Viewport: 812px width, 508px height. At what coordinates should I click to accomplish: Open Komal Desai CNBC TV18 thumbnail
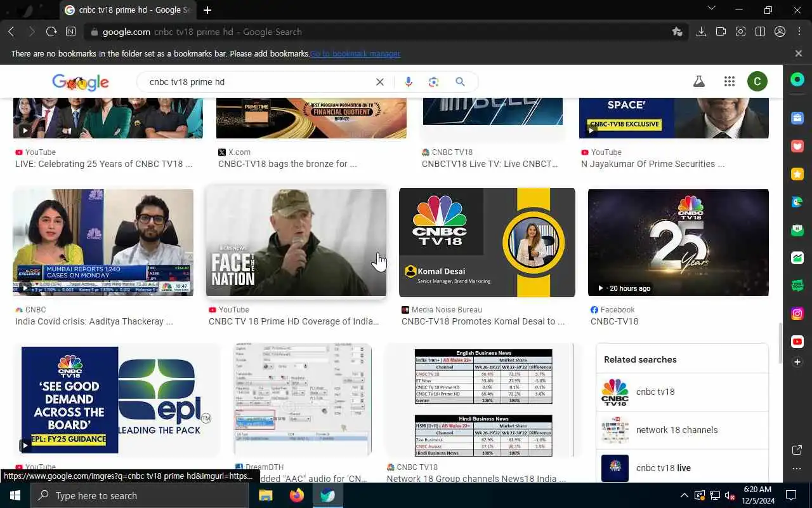487,243
